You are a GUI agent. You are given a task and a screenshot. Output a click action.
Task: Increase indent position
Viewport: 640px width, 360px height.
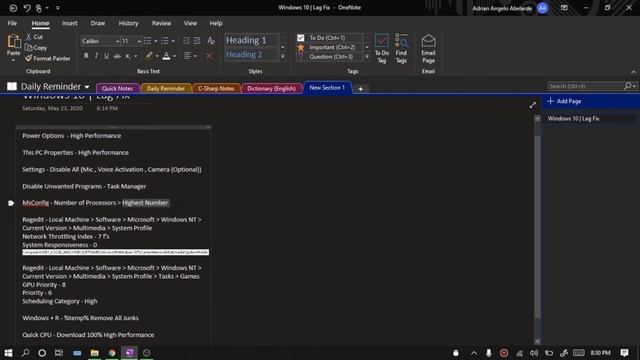point(197,41)
